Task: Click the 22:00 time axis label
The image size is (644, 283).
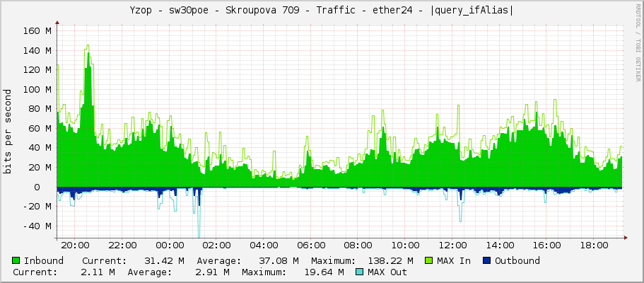Action: [122, 246]
